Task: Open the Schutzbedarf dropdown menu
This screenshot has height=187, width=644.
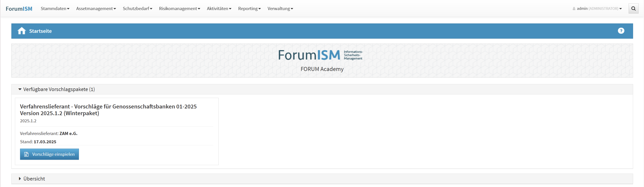Action: pyautogui.click(x=137, y=8)
